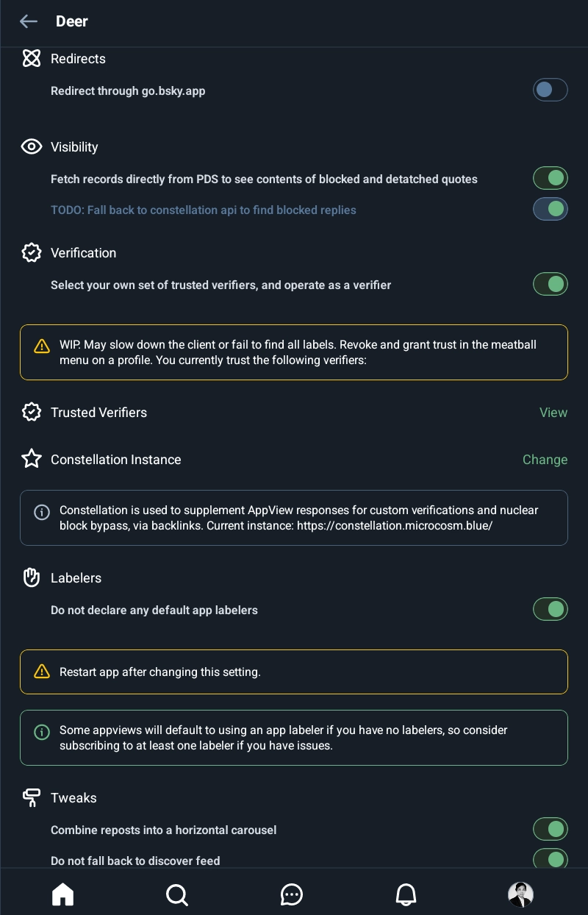The height and width of the screenshot is (915, 588).
Task: Toggle combine reposts into horizontal carousel
Action: pyautogui.click(x=551, y=829)
